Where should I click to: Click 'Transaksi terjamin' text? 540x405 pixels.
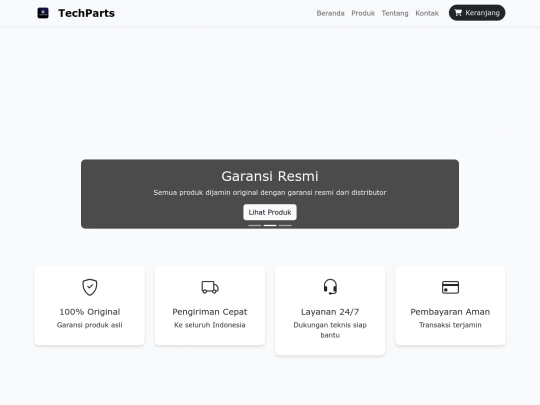(x=450, y=325)
